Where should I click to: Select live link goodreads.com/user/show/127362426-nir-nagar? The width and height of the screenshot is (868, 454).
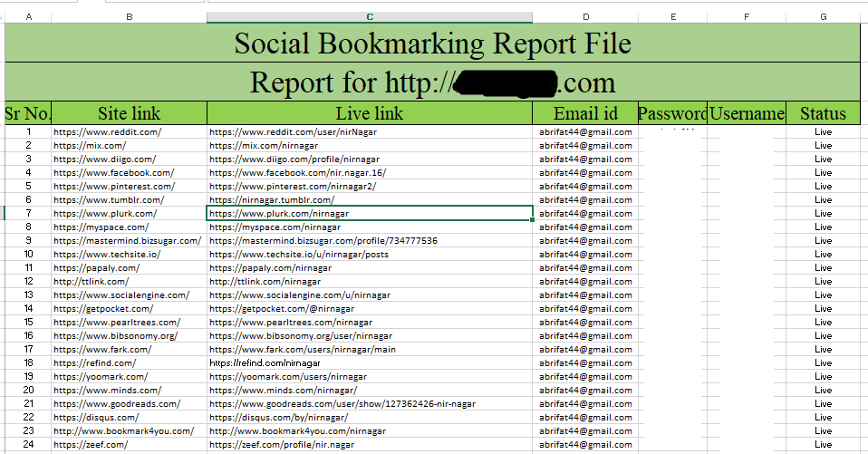tap(342, 403)
